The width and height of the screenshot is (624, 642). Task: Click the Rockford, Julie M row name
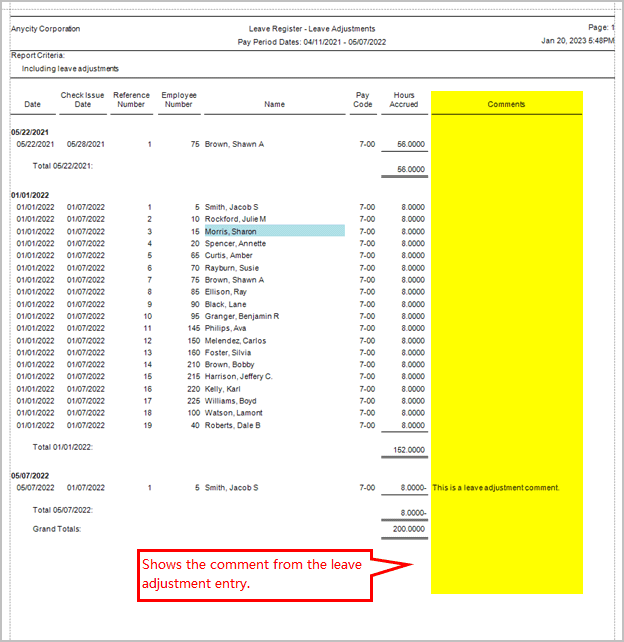coord(235,219)
